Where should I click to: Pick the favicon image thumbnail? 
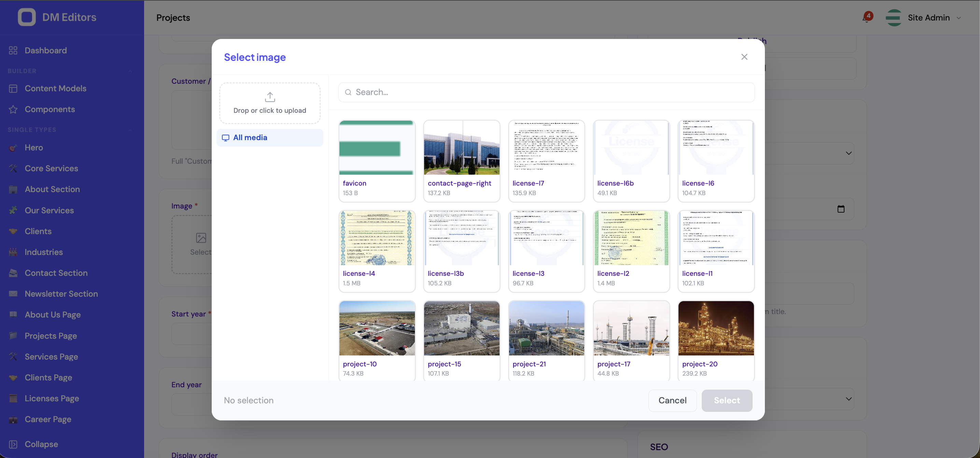pos(377,148)
